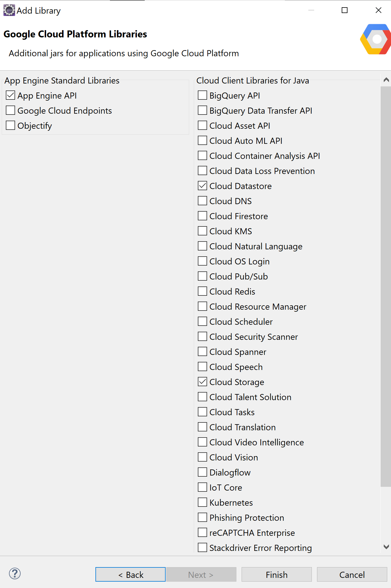Check the BigQuery API library
Viewport: 391px width, 588px height.
click(202, 95)
